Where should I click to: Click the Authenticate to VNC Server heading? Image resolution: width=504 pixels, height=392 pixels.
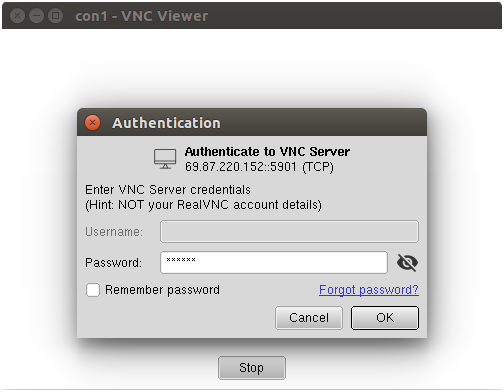point(267,152)
